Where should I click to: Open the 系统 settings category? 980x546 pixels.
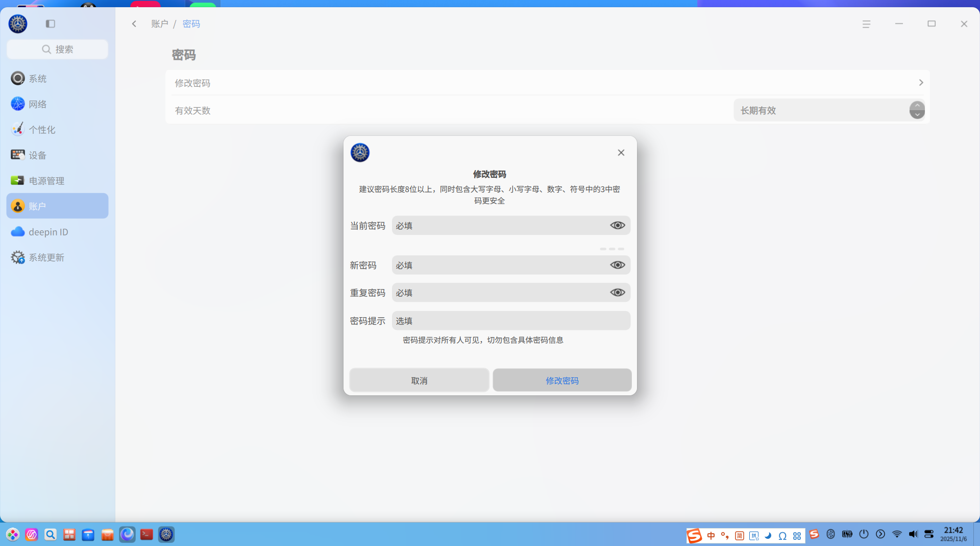click(57, 78)
